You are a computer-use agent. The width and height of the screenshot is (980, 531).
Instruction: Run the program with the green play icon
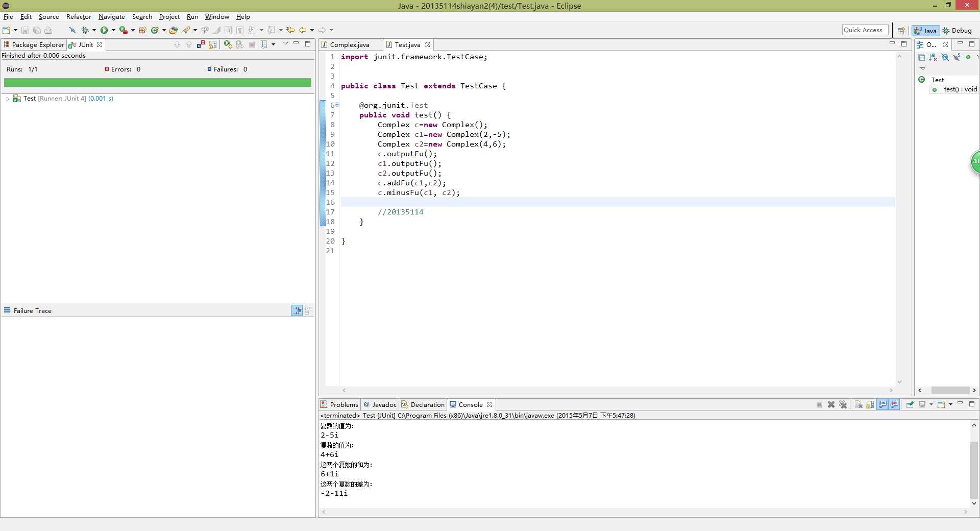[x=104, y=30]
